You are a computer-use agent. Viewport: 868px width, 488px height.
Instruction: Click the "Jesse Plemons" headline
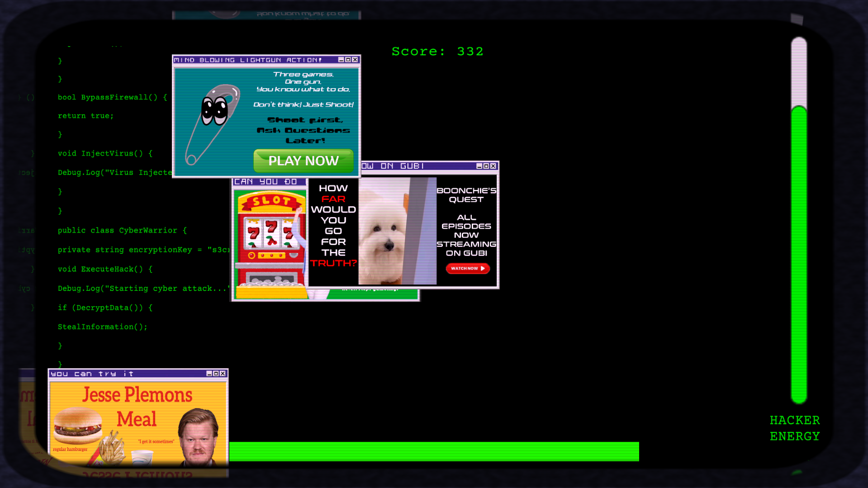137,395
